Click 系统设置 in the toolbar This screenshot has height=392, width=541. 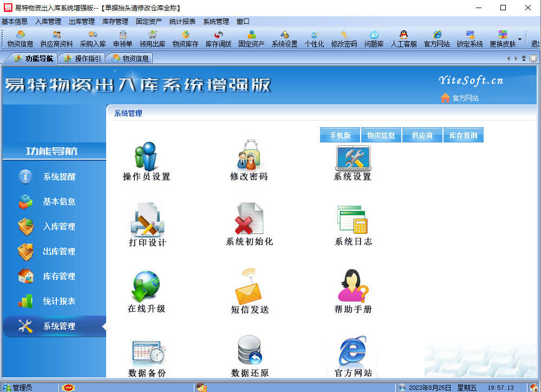tap(285, 39)
